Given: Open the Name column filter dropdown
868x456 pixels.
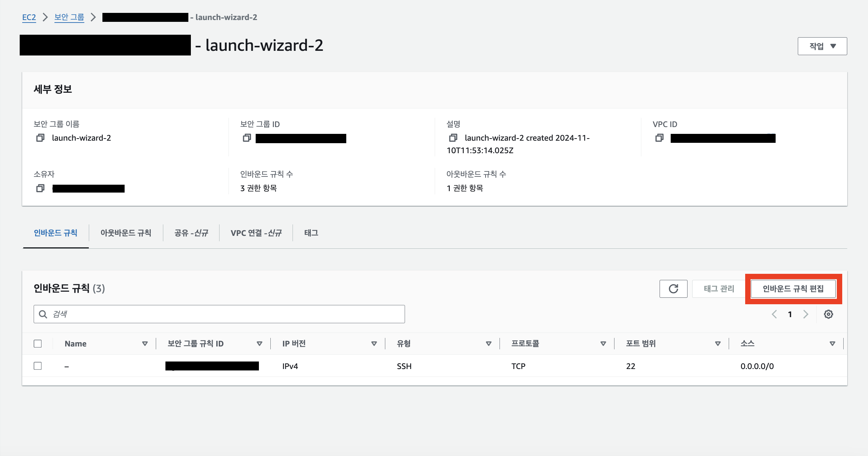Looking at the screenshot, I should coord(145,343).
